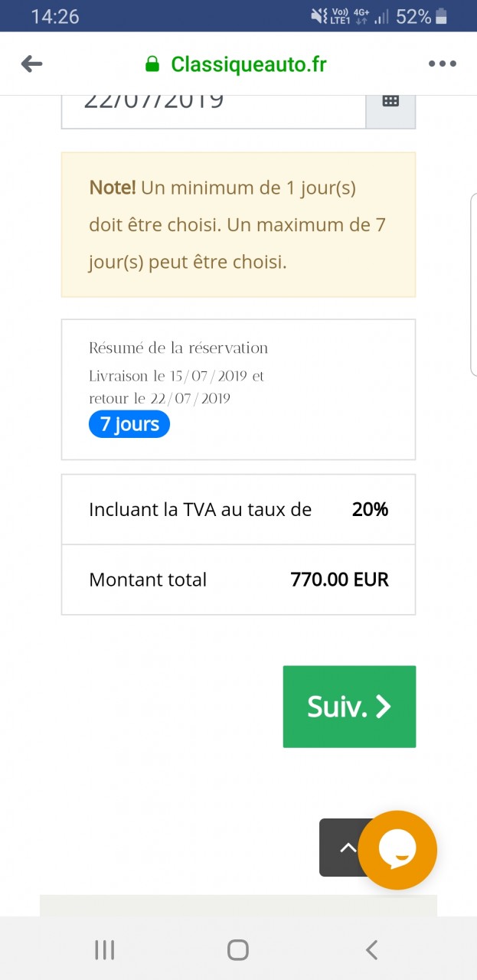Open the three-dot browser menu
This screenshot has height=980, width=477.
[x=442, y=64]
